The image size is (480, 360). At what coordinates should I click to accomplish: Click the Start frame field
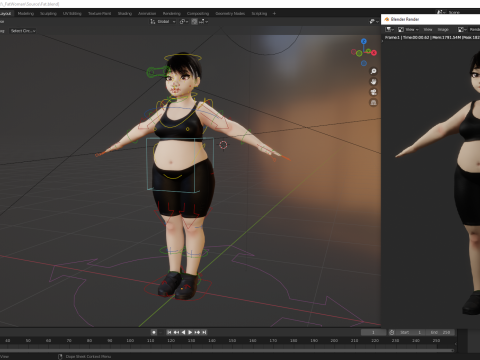pos(411,332)
